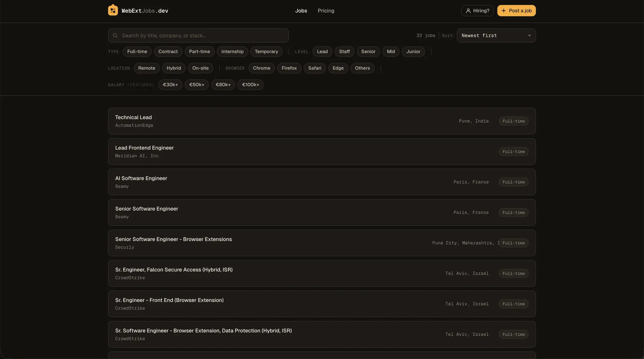Enable the Others browser filter
The height and width of the screenshot is (359, 644).
coord(363,68)
